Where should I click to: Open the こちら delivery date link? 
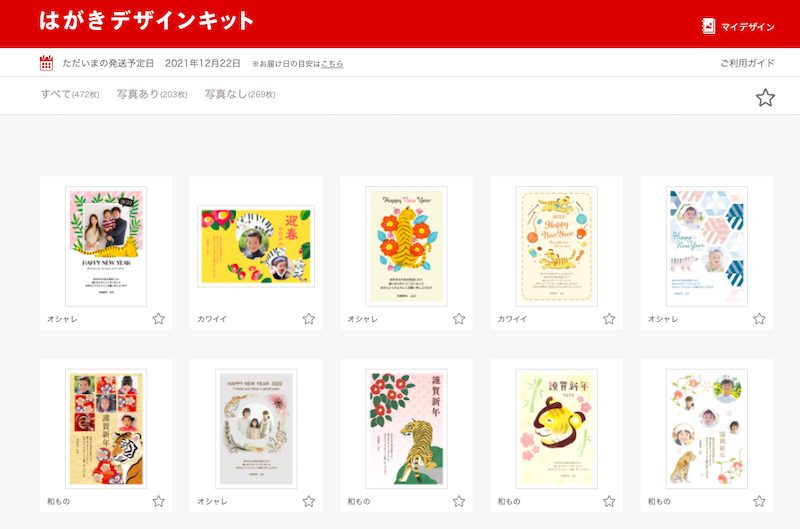pyautogui.click(x=332, y=64)
